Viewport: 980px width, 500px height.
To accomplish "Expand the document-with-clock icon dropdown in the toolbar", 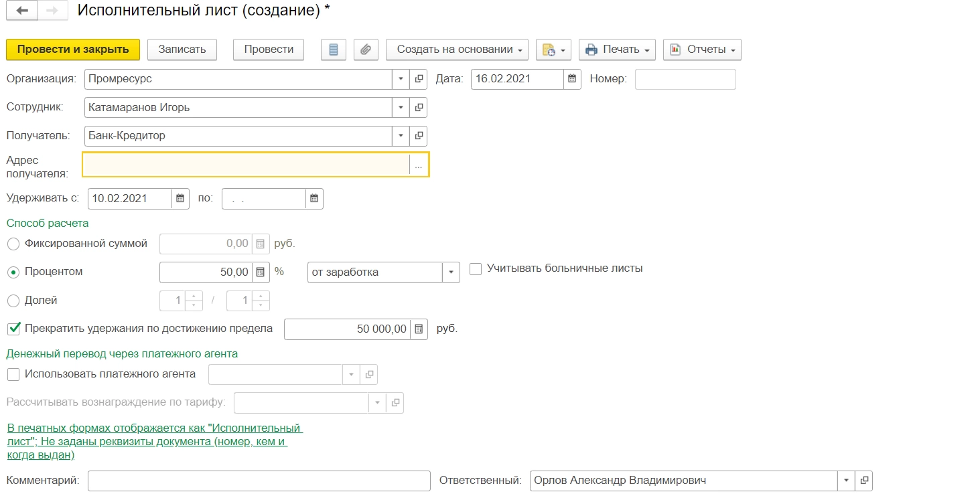I will click(x=553, y=50).
